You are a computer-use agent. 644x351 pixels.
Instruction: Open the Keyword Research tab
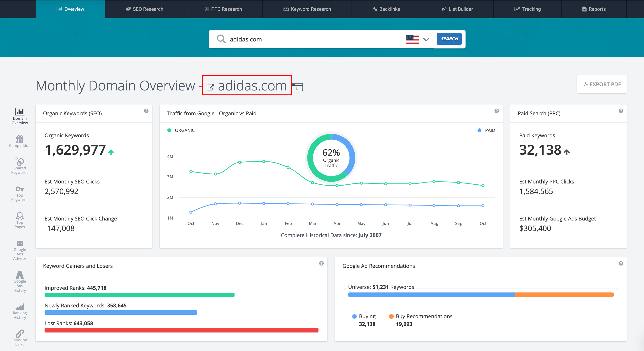(x=307, y=9)
